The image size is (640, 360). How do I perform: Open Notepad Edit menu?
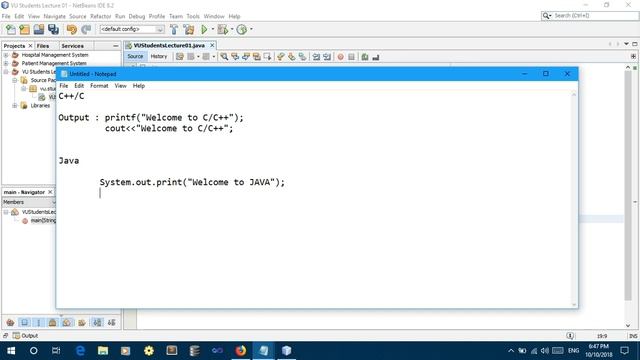coord(79,86)
